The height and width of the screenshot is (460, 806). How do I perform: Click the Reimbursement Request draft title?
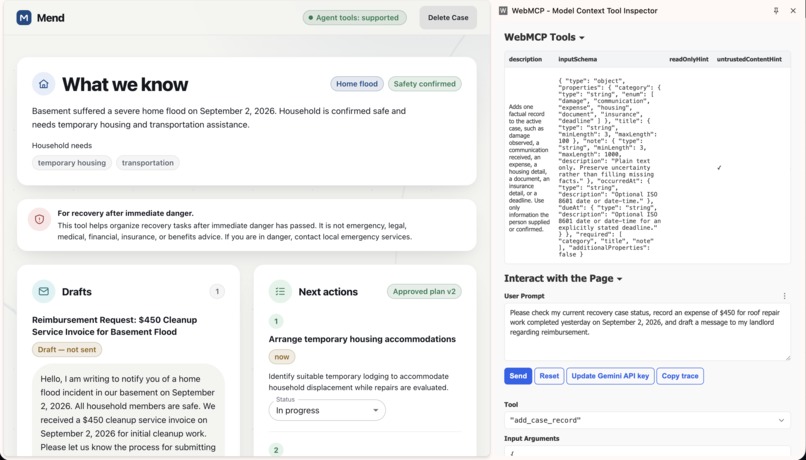(x=115, y=326)
